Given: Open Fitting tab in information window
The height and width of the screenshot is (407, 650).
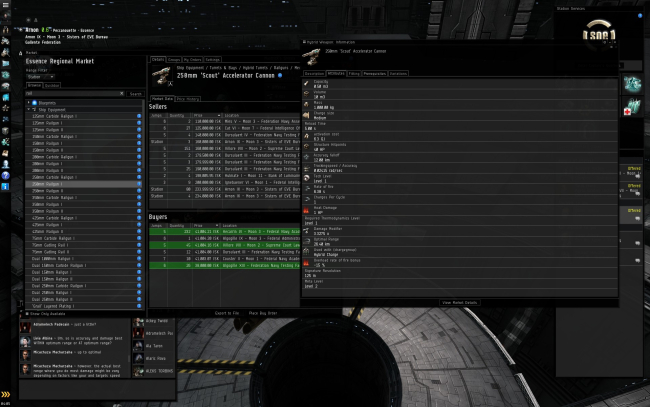Looking at the screenshot, I should [x=354, y=73].
